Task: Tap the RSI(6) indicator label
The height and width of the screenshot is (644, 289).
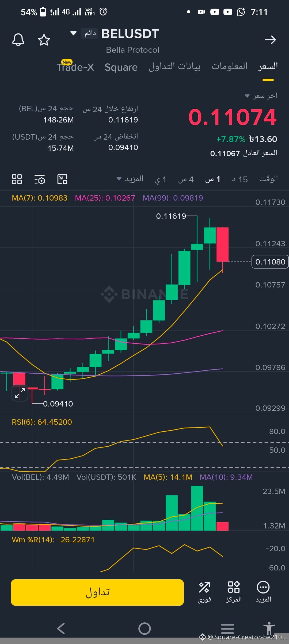Action: point(42,422)
